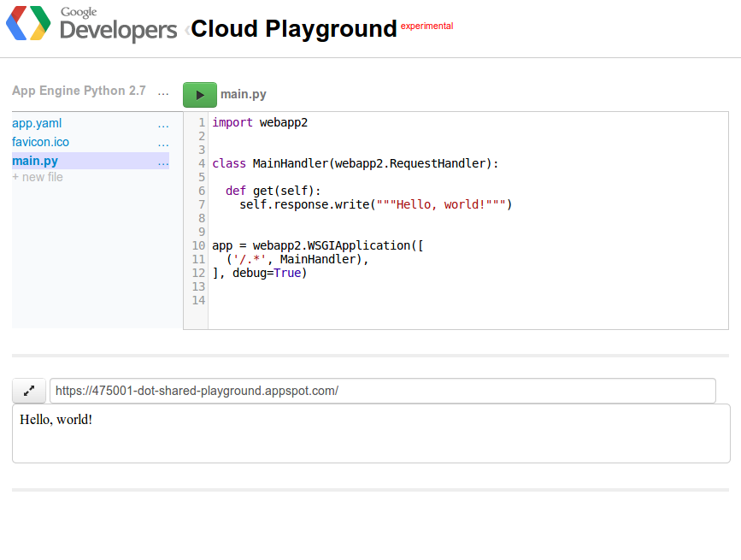This screenshot has width=741, height=560.
Task: Click the Google Developers logo
Action: click(28, 23)
